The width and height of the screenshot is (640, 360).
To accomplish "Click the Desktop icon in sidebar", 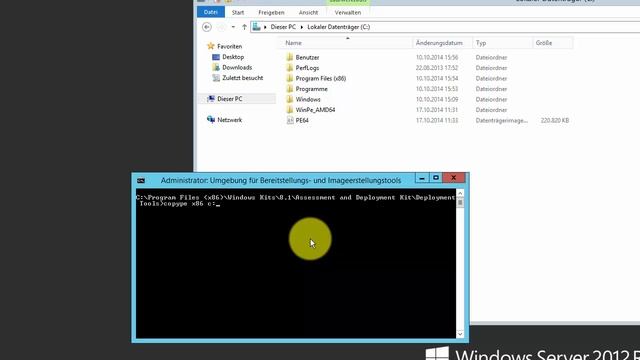I will (x=216, y=57).
